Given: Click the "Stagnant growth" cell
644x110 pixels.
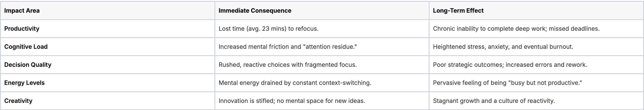Looking at the screenshot, I should point(494,101).
